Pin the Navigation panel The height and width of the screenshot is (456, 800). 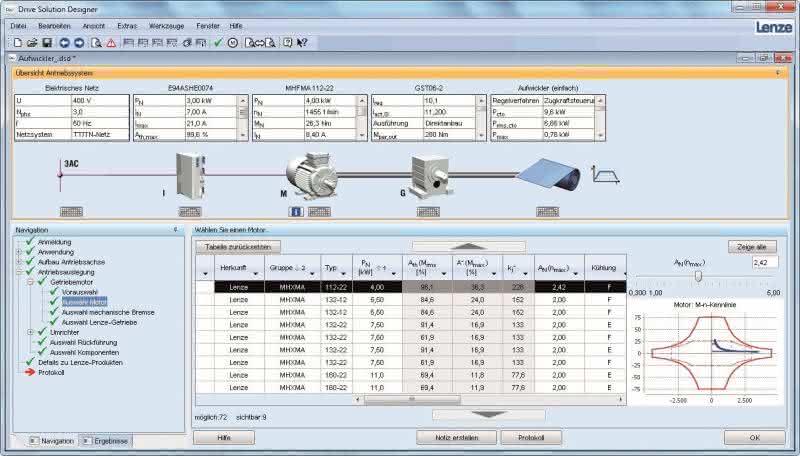(x=176, y=230)
